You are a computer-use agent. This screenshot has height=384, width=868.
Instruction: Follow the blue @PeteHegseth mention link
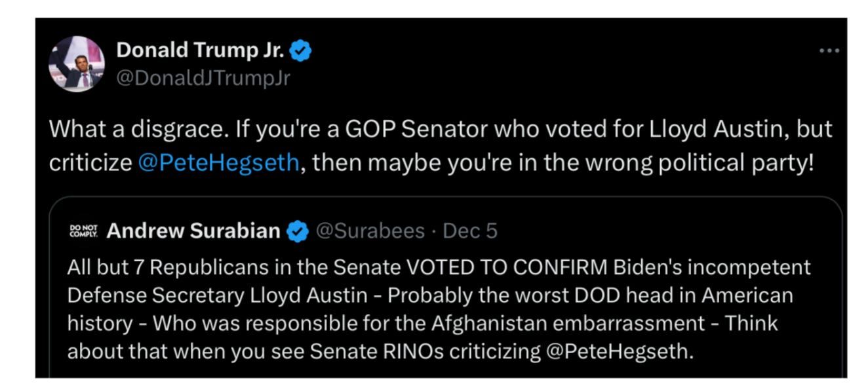coord(218,161)
